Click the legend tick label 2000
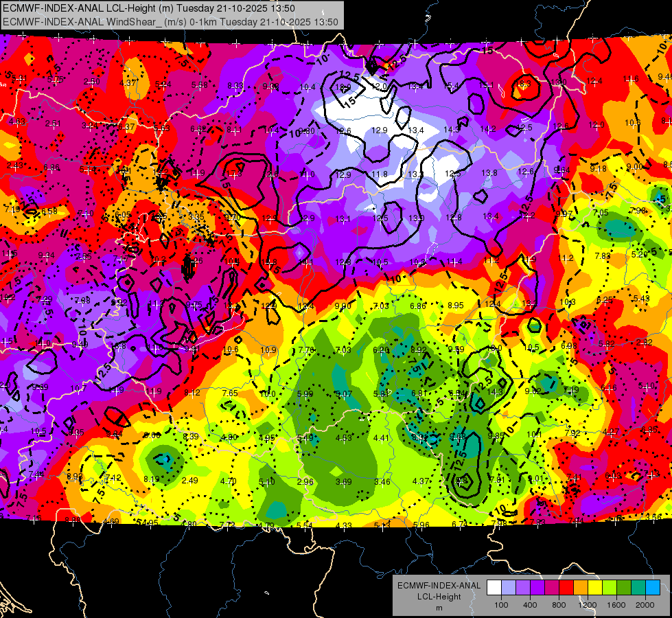Screen dimensions: 672x618 coord(645,605)
